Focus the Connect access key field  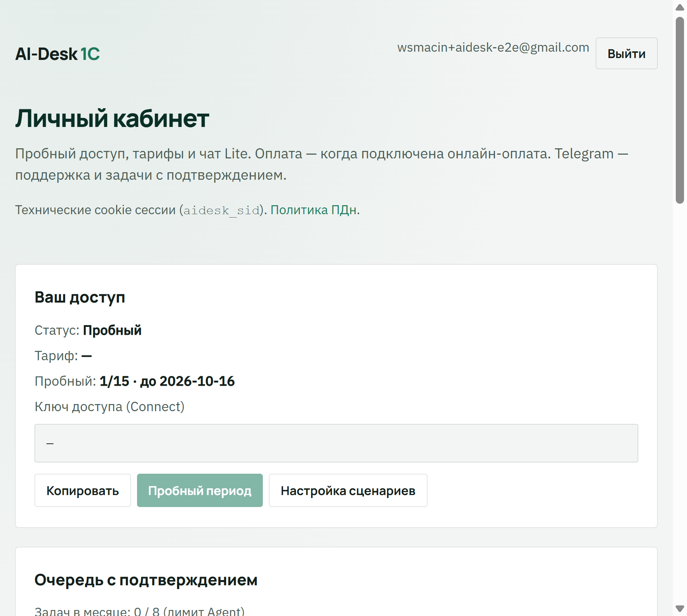point(336,443)
